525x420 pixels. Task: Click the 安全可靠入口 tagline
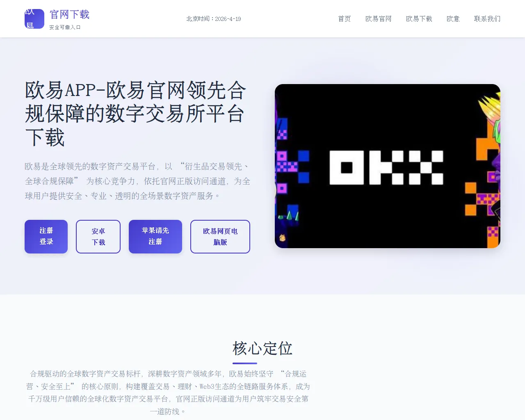tap(65, 27)
